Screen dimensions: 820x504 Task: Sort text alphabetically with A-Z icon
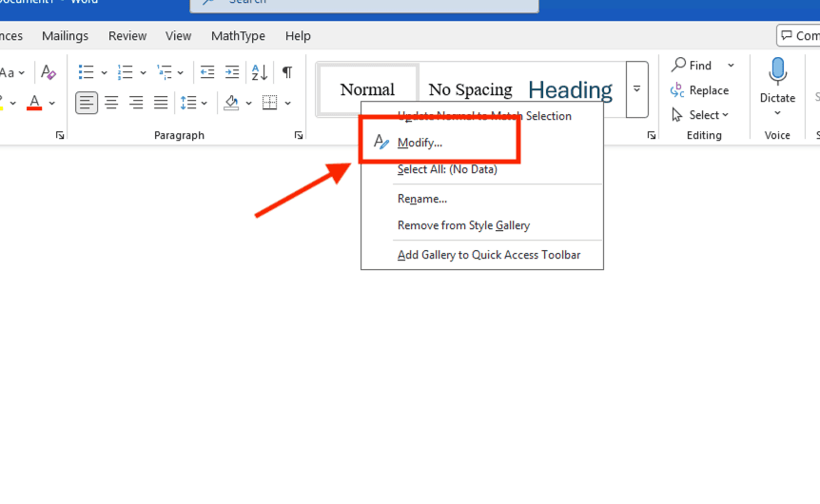click(x=260, y=72)
